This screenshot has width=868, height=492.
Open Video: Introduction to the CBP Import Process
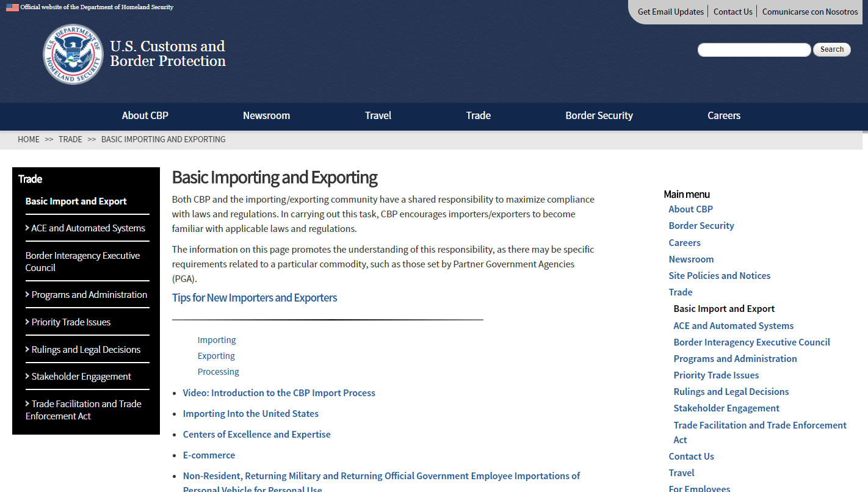pos(279,393)
